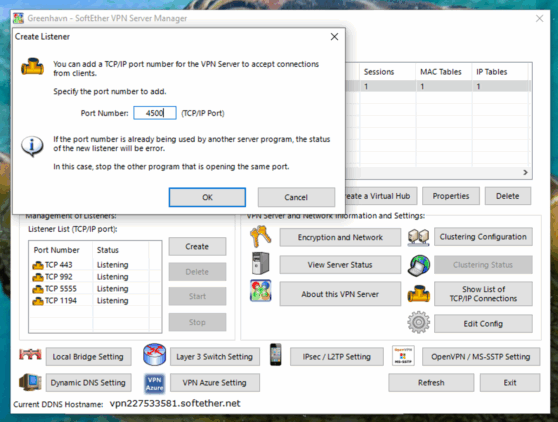The height and width of the screenshot is (422, 558).
Task: Delete the selected virtual hub
Action: [507, 196]
